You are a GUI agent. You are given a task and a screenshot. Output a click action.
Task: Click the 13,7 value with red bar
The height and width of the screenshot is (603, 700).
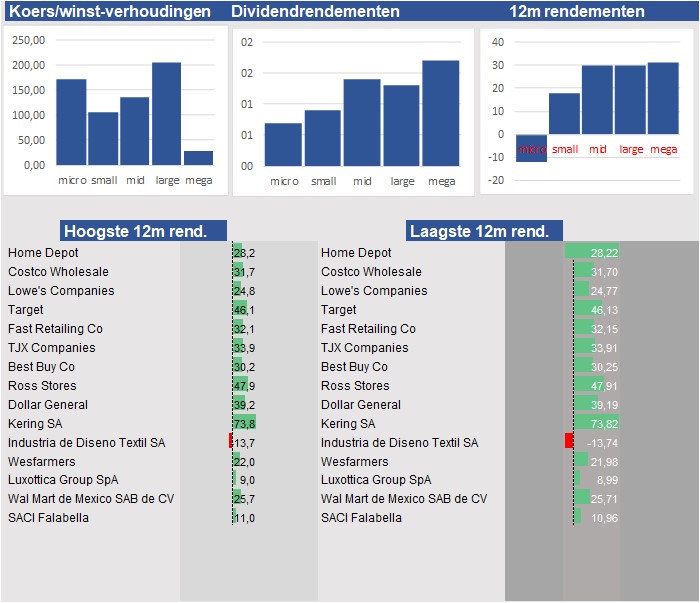pos(242,443)
